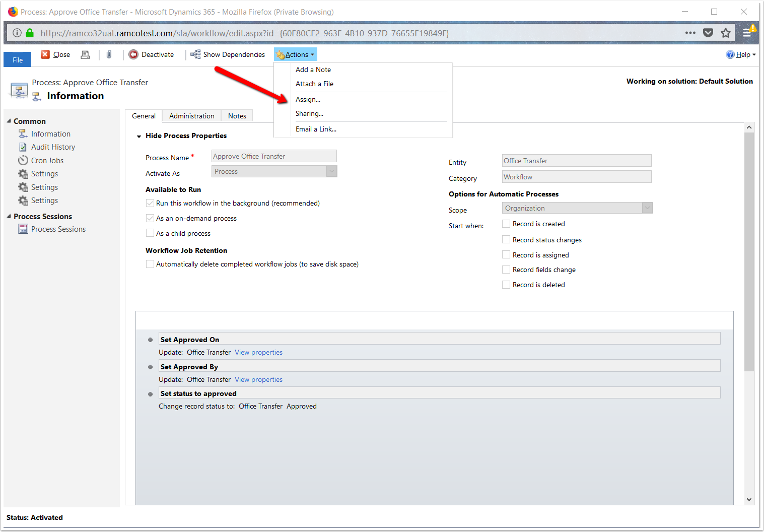Collapse the Process Sessions navigation group

9,216
